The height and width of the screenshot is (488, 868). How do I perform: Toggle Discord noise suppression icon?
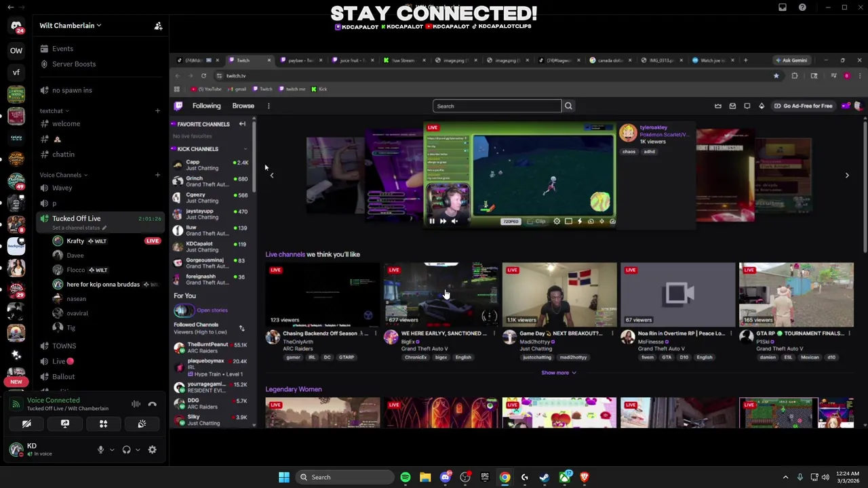tap(136, 404)
